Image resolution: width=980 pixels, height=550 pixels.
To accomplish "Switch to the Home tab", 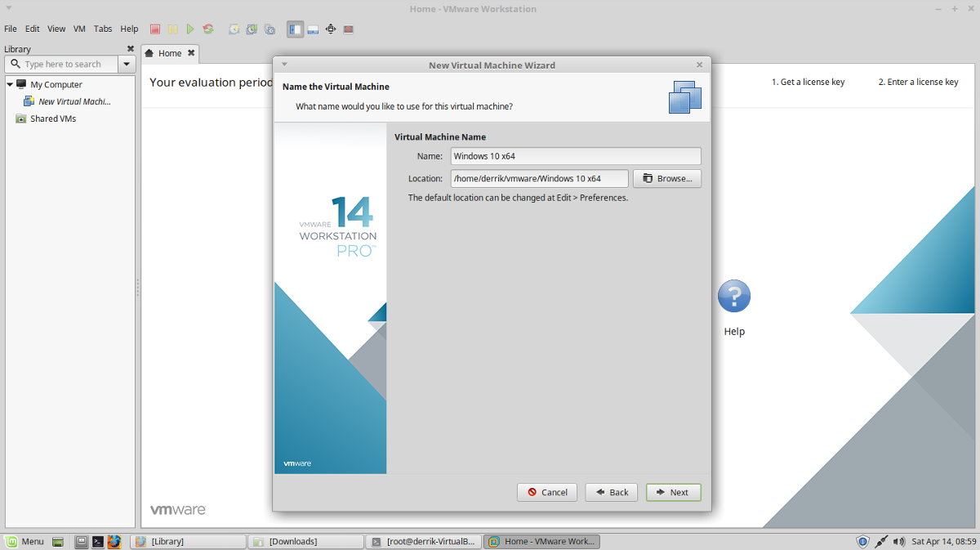I will tap(169, 53).
